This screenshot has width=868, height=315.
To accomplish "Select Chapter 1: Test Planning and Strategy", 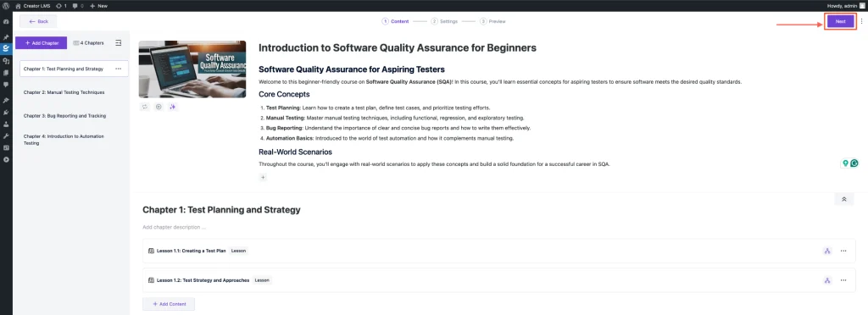I will (x=74, y=69).
